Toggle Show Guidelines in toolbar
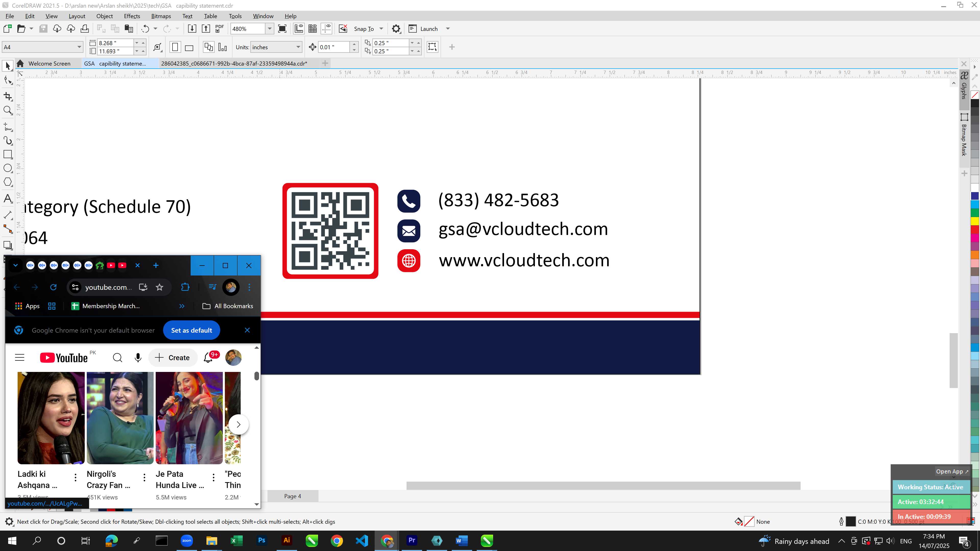The width and height of the screenshot is (980, 551). 326,29
